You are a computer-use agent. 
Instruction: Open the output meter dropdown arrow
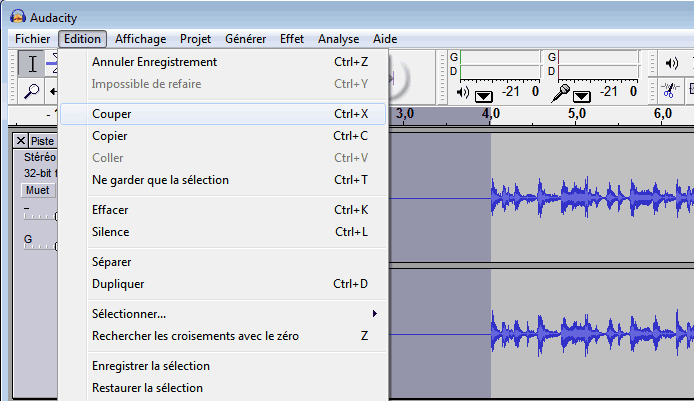point(484,95)
